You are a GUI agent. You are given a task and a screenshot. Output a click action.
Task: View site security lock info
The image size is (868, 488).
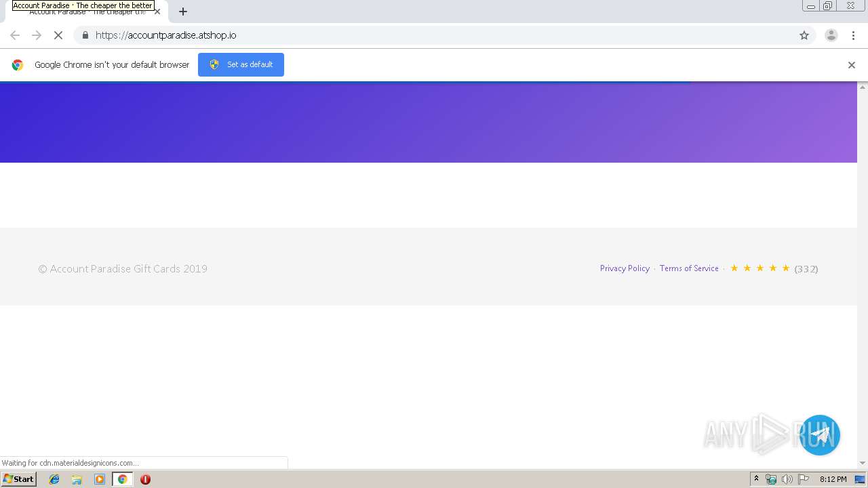[x=85, y=35]
